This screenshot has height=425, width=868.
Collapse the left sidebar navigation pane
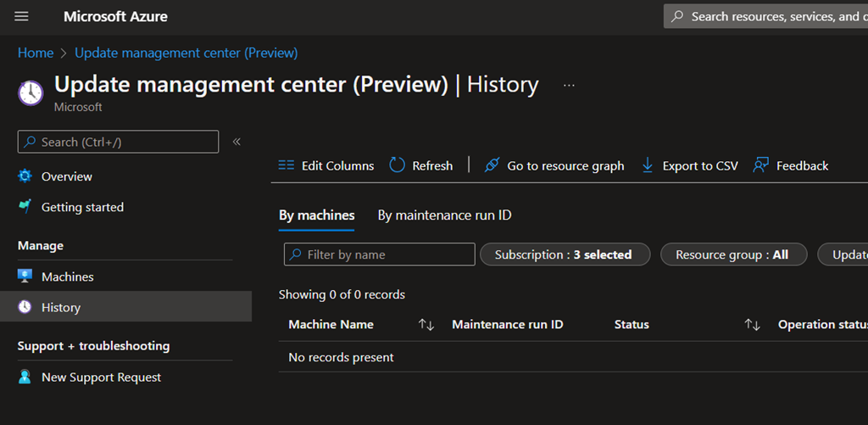click(x=236, y=142)
